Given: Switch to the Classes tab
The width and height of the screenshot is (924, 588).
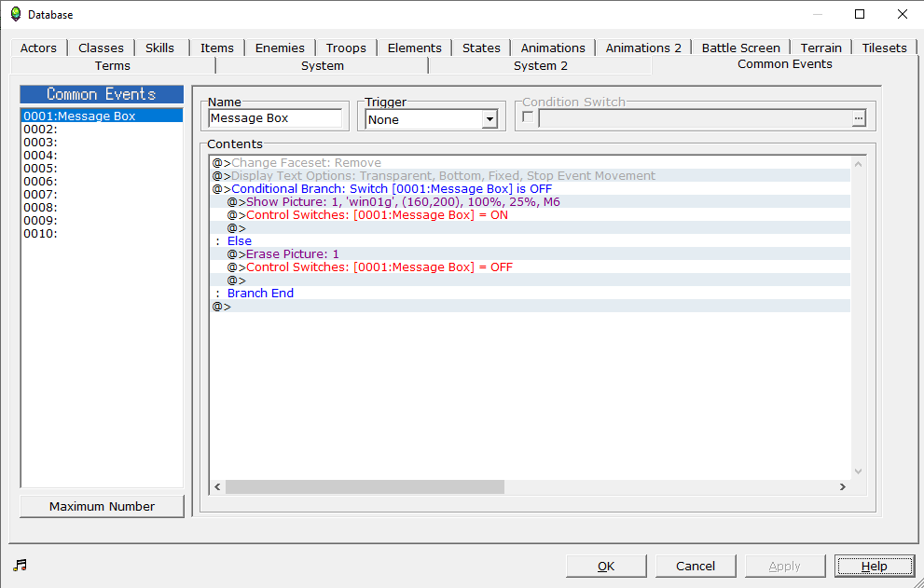Looking at the screenshot, I should [x=101, y=48].
